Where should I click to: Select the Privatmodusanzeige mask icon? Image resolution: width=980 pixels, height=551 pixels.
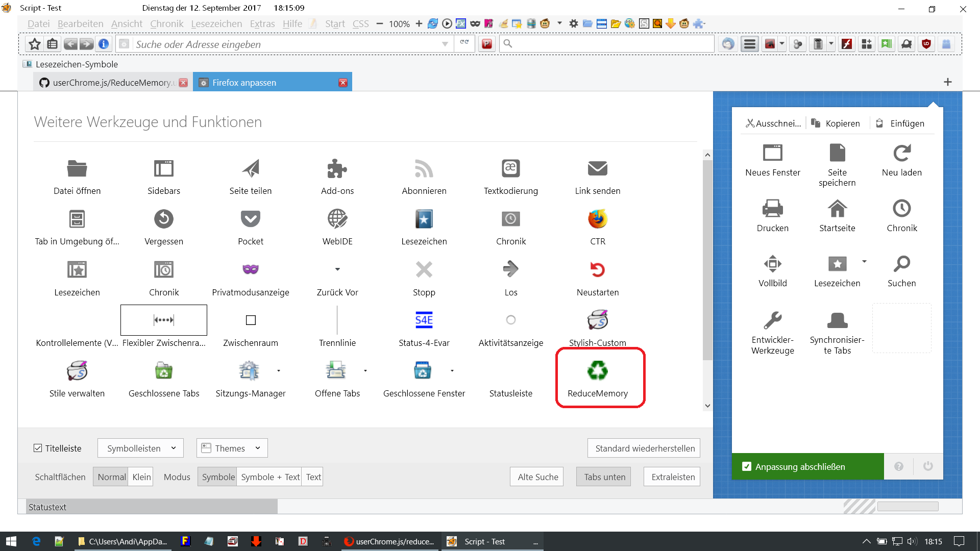[250, 269]
